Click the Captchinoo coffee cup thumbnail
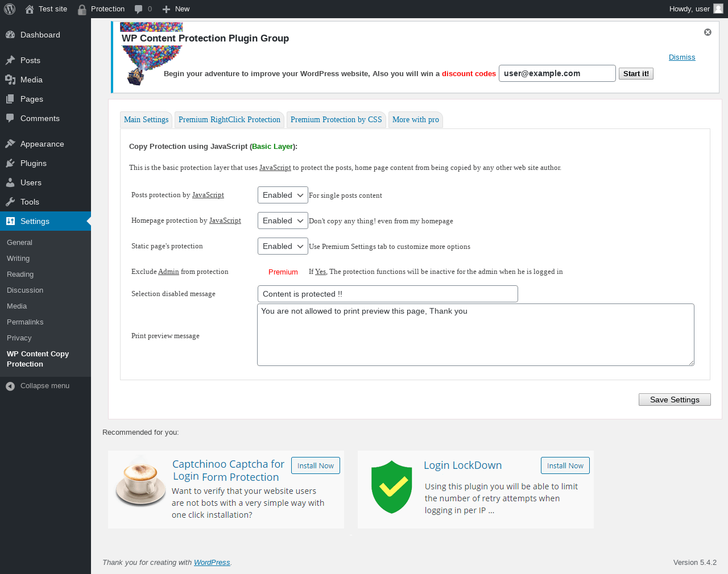728x574 pixels. 140,481
